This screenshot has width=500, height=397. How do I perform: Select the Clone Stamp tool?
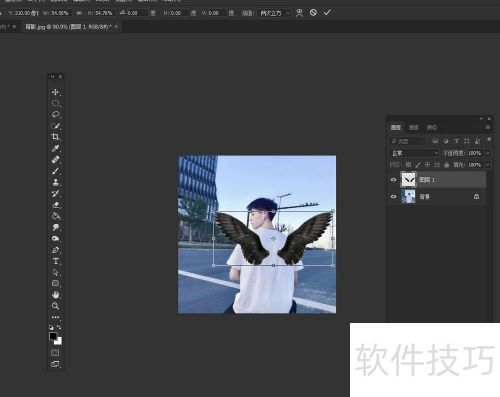pyautogui.click(x=55, y=182)
